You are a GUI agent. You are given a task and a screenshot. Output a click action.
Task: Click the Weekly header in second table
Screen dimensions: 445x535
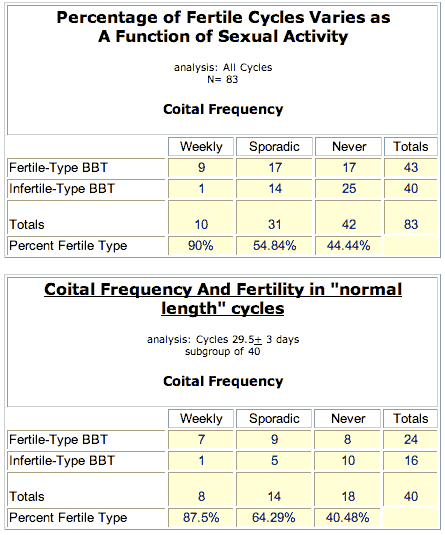point(201,419)
